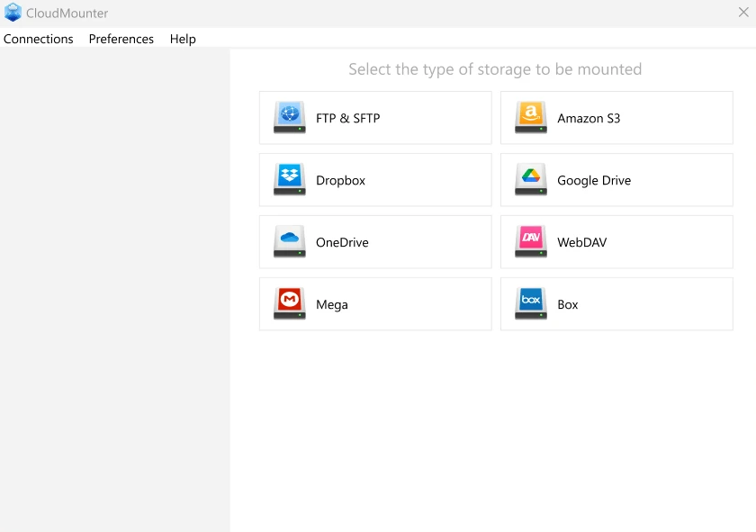Image resolution: width=756 pixels, height=532 pixels.
Task: Choose the "Dropbox" label
Action: [340, 180]
